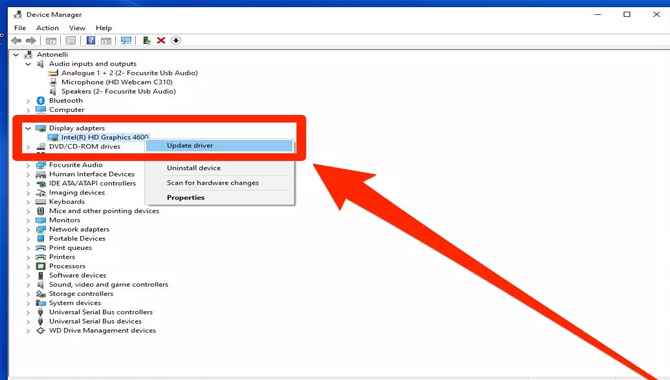The image size is (670, 380).
Task: Expand the Sound, video and game controllers arrow
Action: 28,285
